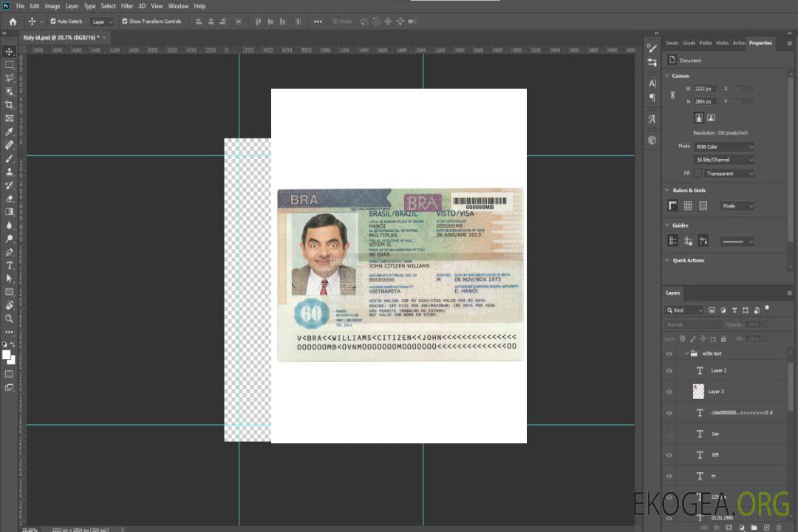Click the foreground color swatch
This screenshot has height=532, width=798.
[6, 355]
